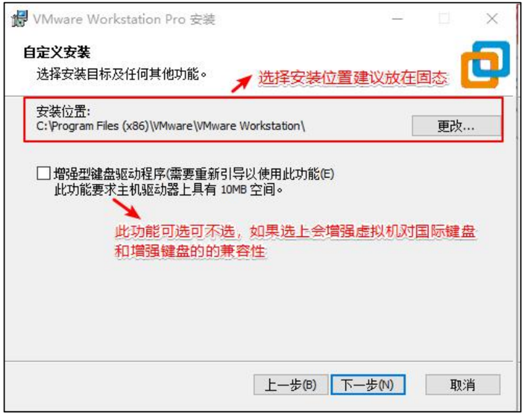Click the 增强型键盘驱动程序 checkbox label text
The image size is (527, 420).
194,174
